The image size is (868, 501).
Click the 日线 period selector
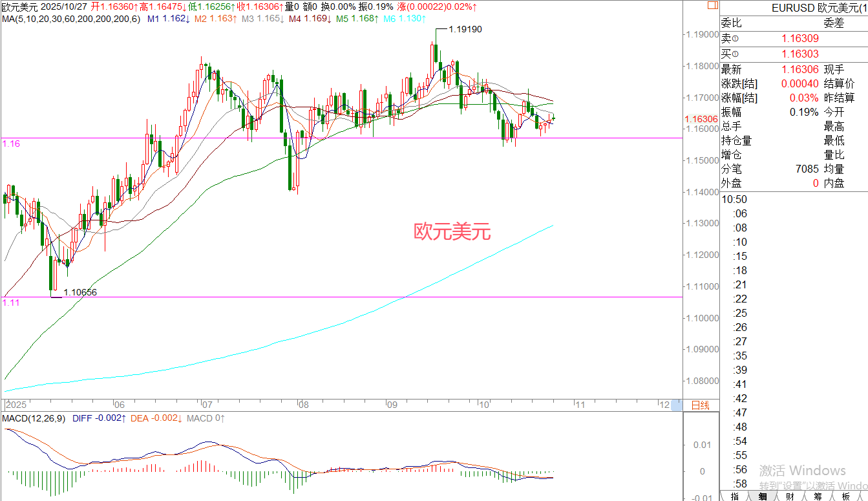pyautogui.click(x=701, y=405)
